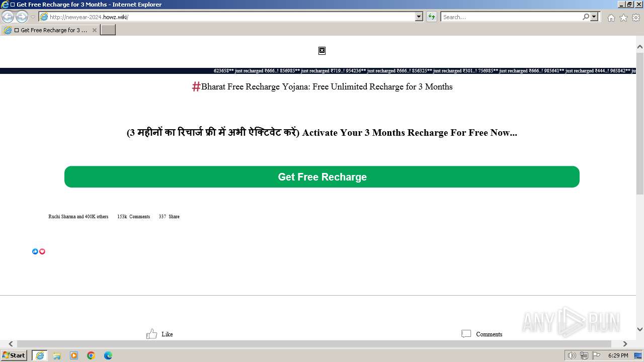Launch Microsoft Edge from the taskbar

coord(108,355)
